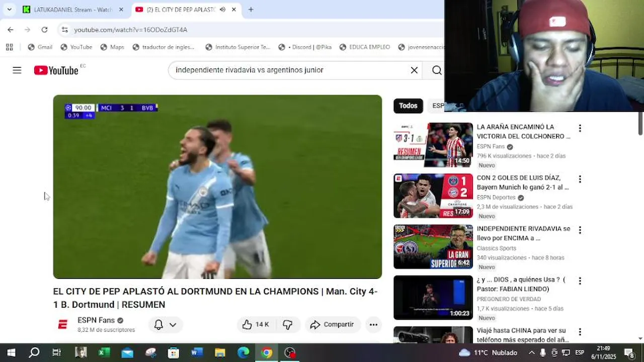Viewport: 644px width, 362px height.
Task: Open the Instituto Superior Te bookmark
Action: pyautogui.click(x=238, y=47)
